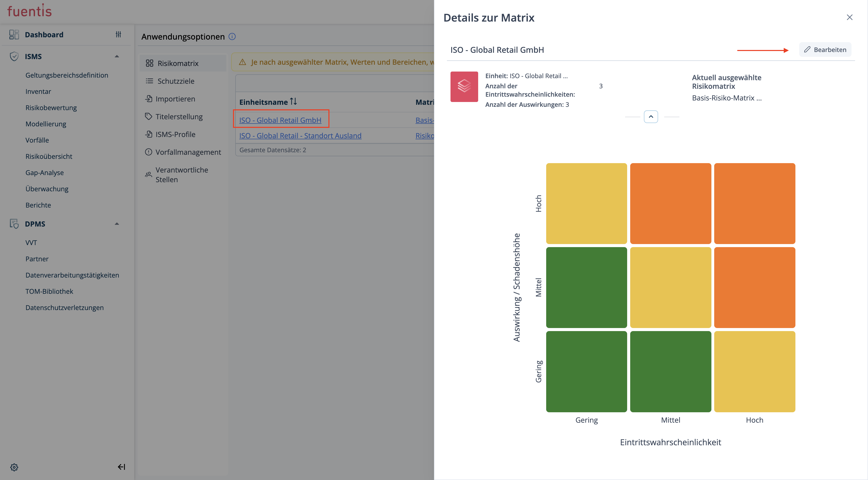This screenshot has height=480, width=868.
Task: Close the Details zur Matrix panel
Action: (x=849, y=17)
